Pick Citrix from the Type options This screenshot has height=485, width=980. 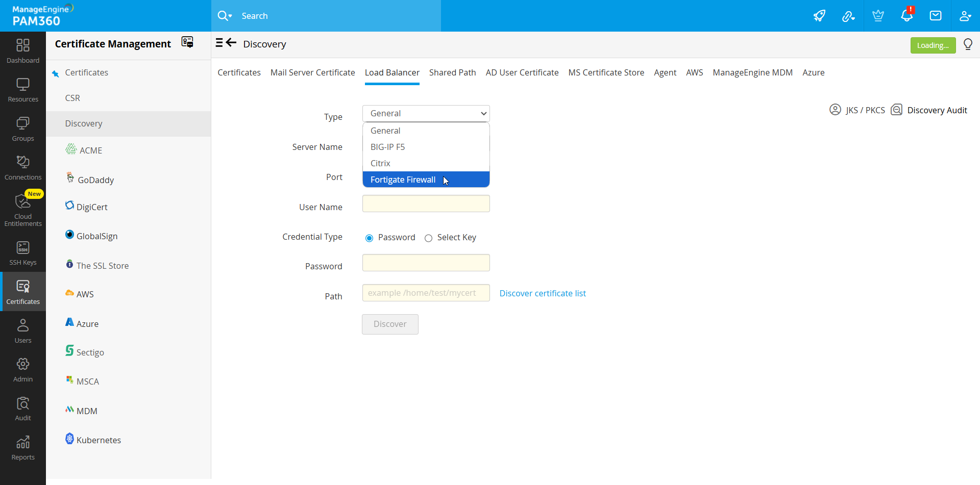[x=380, y=163]
